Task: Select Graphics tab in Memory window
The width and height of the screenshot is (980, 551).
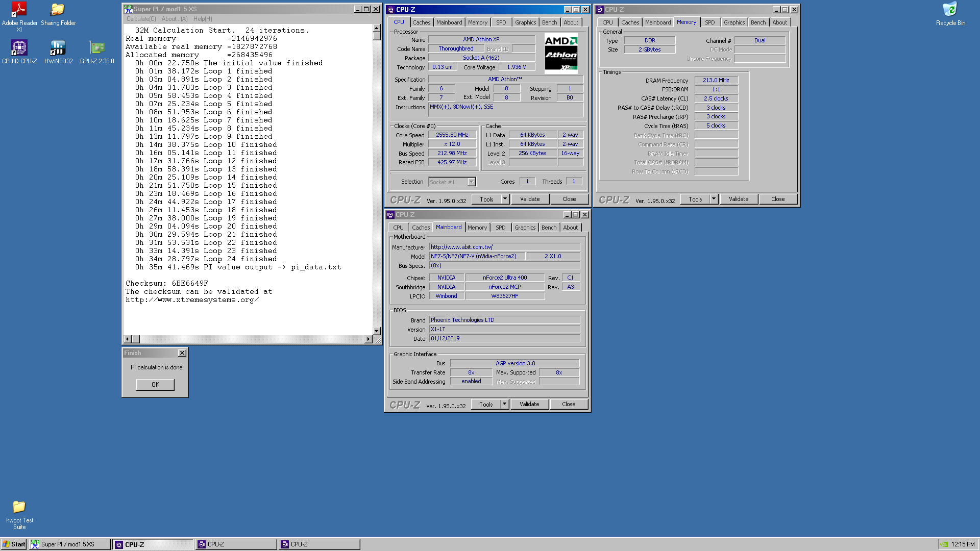Action: pyautogui.click(x=734, y=22)
